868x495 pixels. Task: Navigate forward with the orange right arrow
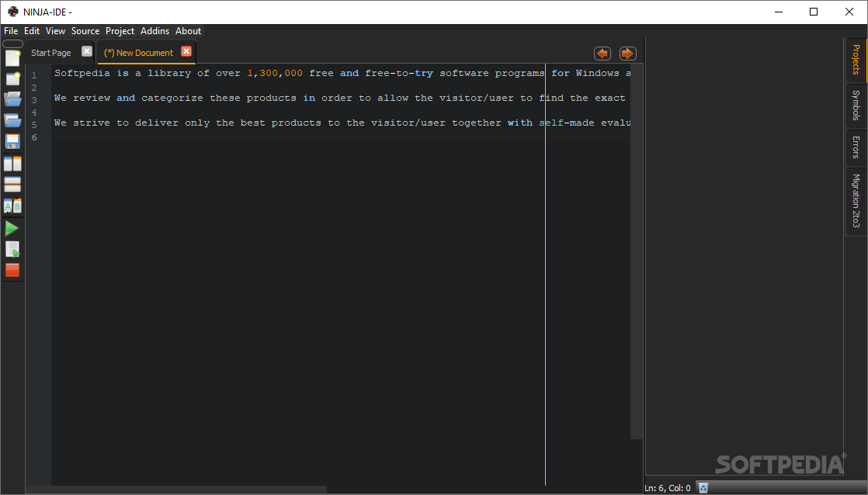(x=628, y=54)
